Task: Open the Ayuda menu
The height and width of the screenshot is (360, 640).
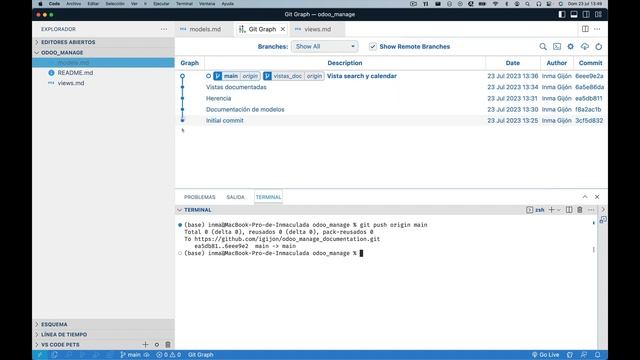Action: 228,4
